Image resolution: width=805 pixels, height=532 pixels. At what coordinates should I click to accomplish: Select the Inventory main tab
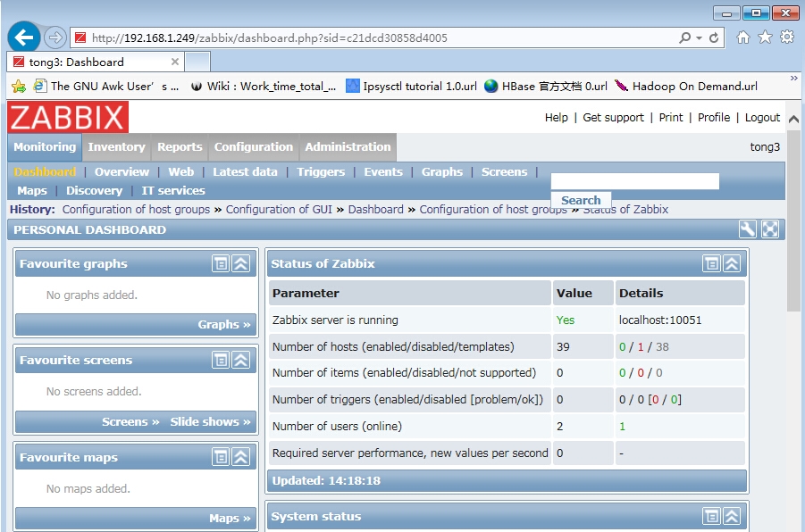coord(116,147)
